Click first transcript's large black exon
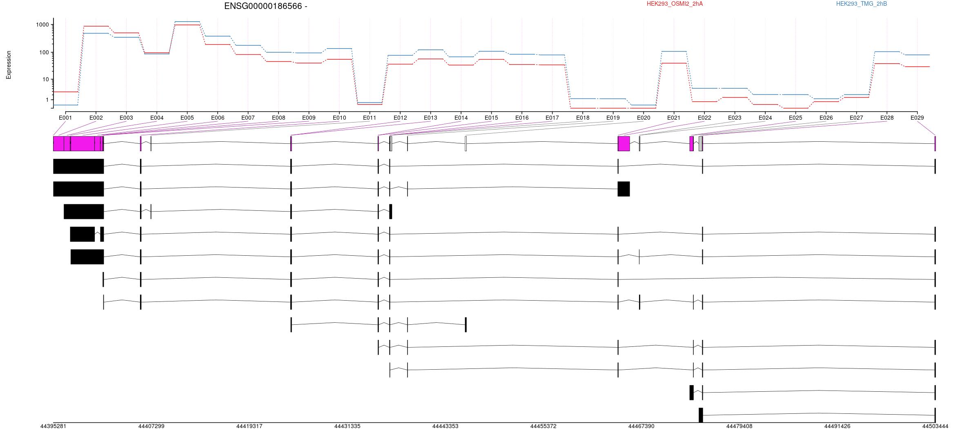980x433 pixels. [78, 166]
